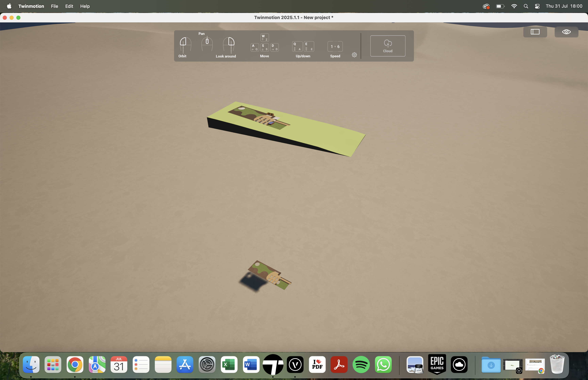This screenshot has width=588, height=380.
Task: Click the Speed 1 to 6 key icon
Action: tap(335, 46)
